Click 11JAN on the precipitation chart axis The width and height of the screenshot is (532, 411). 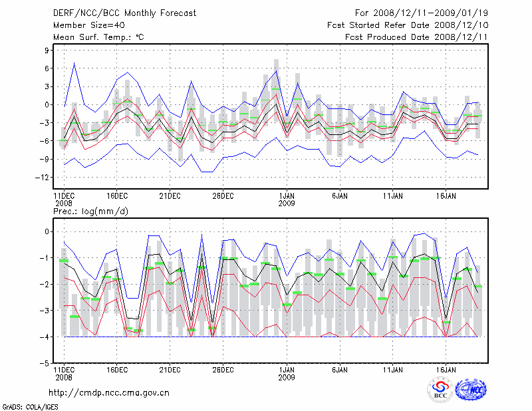pos(393,368)
